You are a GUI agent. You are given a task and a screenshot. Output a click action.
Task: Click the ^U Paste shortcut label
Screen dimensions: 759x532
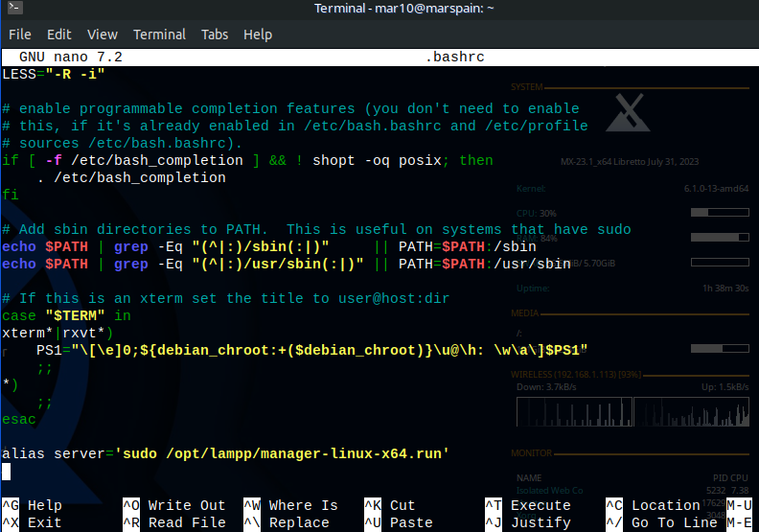[x=399, y=522]
